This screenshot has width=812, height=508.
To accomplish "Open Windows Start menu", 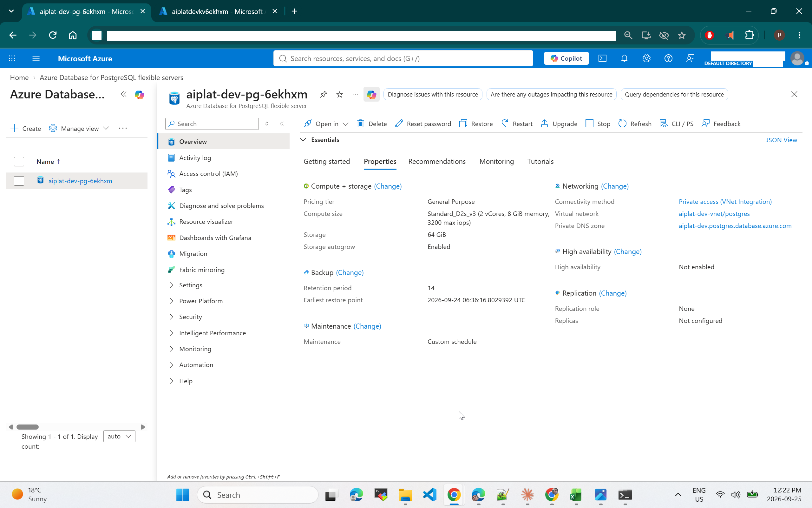I will point(182,495).
